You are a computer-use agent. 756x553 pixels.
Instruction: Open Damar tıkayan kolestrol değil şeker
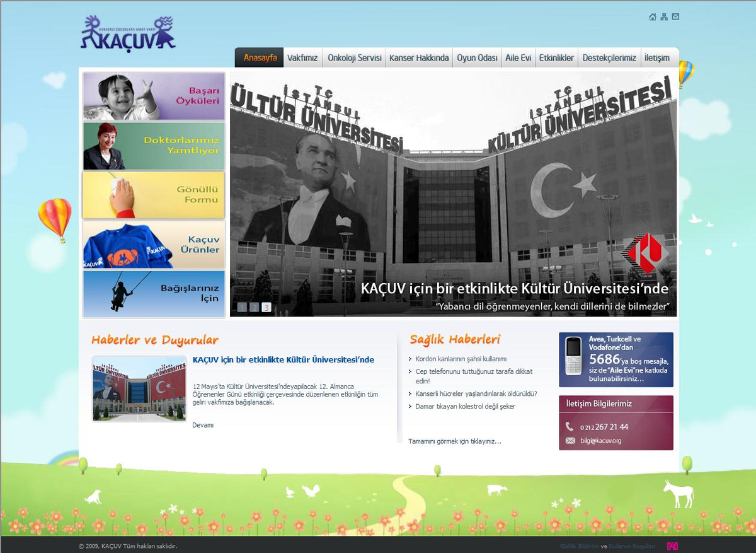(x=466, y=406)
